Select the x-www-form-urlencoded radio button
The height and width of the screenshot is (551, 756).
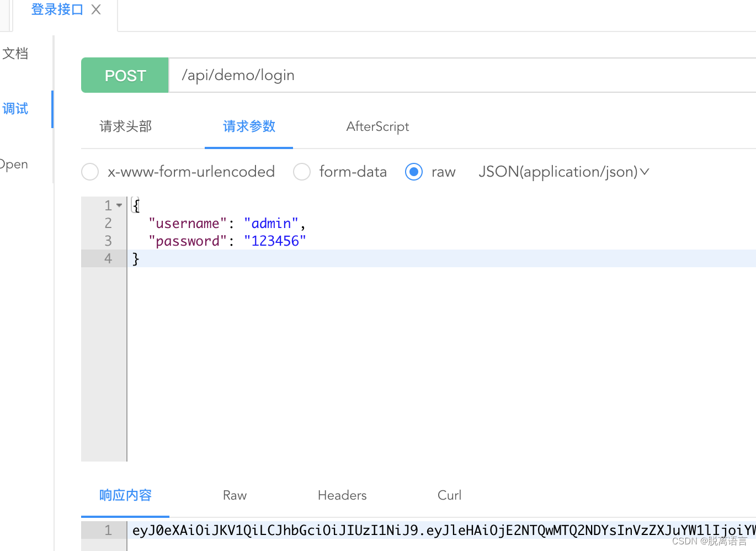(89, 172)
